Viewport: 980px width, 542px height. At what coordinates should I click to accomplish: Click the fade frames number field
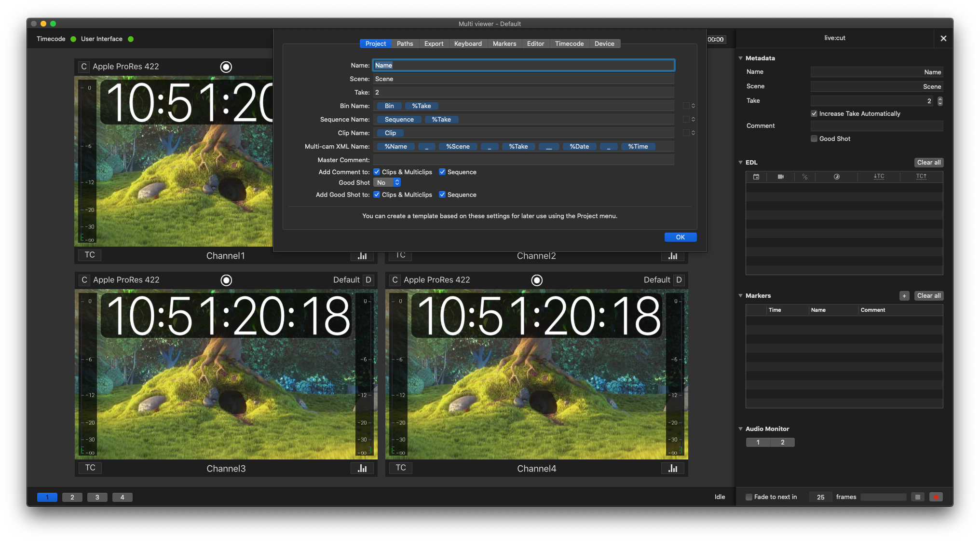(820, 497)
